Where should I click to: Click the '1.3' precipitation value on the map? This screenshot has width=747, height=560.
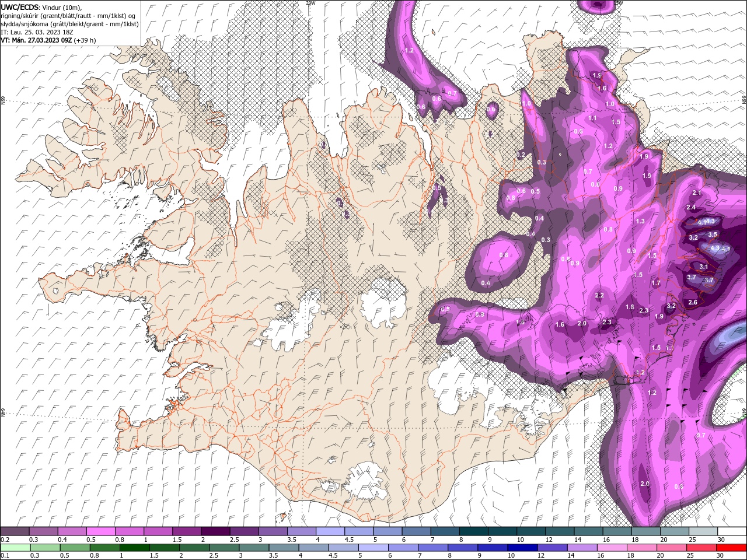pos(640,221)
